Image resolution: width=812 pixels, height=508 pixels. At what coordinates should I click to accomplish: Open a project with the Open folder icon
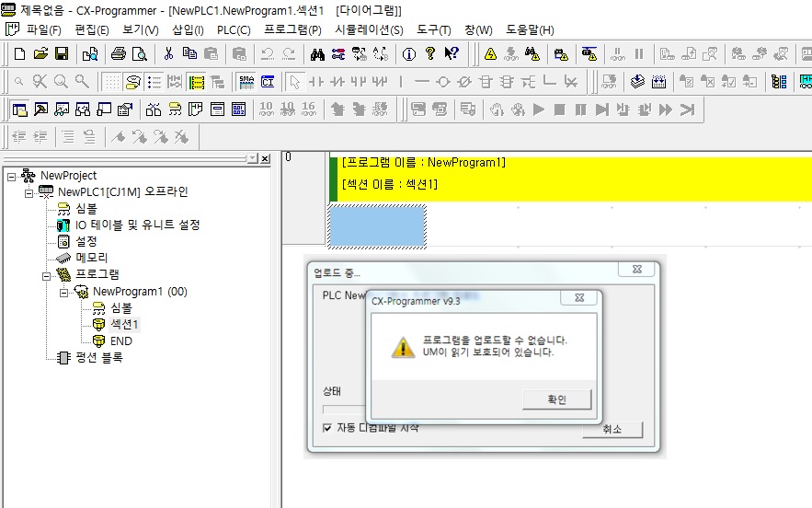click(40, 54)
